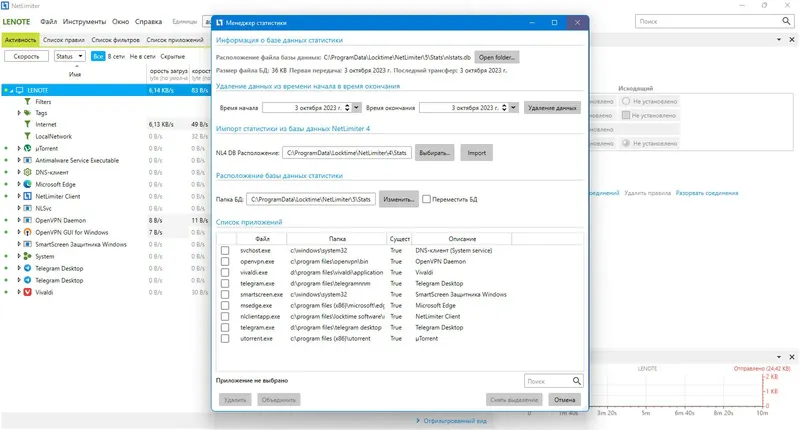Check the vivaldi.exe row checkbox
800x430 pixels.
(225, 272)
